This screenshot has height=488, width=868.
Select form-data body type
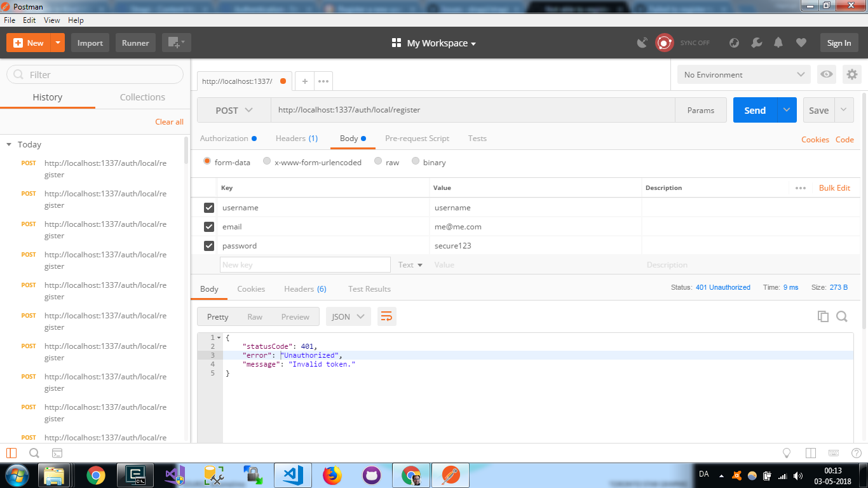207,161
